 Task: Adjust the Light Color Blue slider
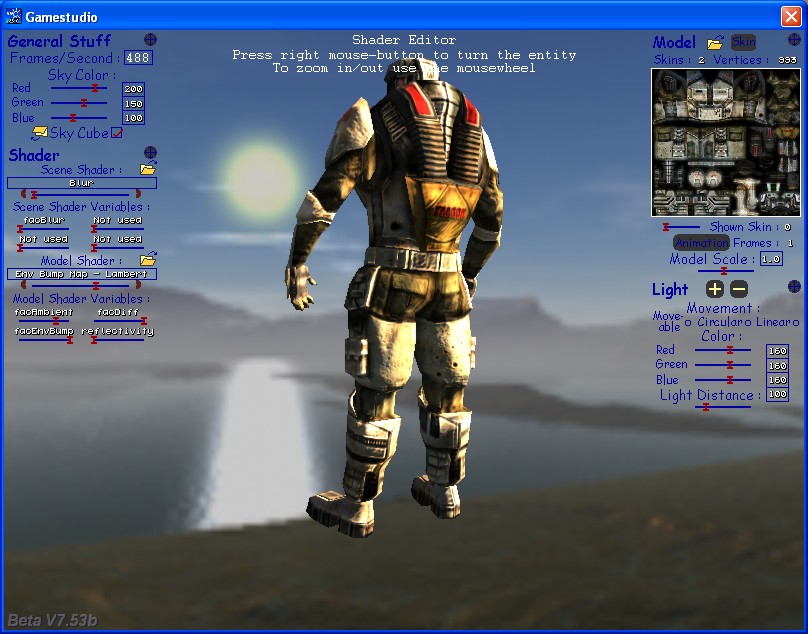[722, 380]
